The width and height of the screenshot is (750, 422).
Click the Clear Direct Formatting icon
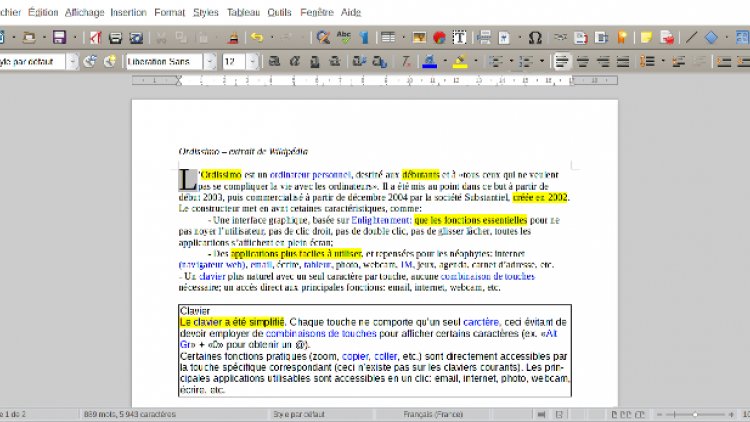[x=406, y=61]
